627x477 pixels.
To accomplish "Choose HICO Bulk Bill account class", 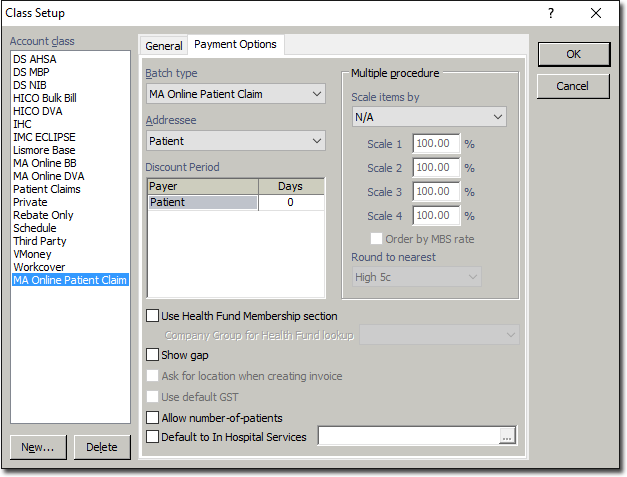I will pos(44,98).
